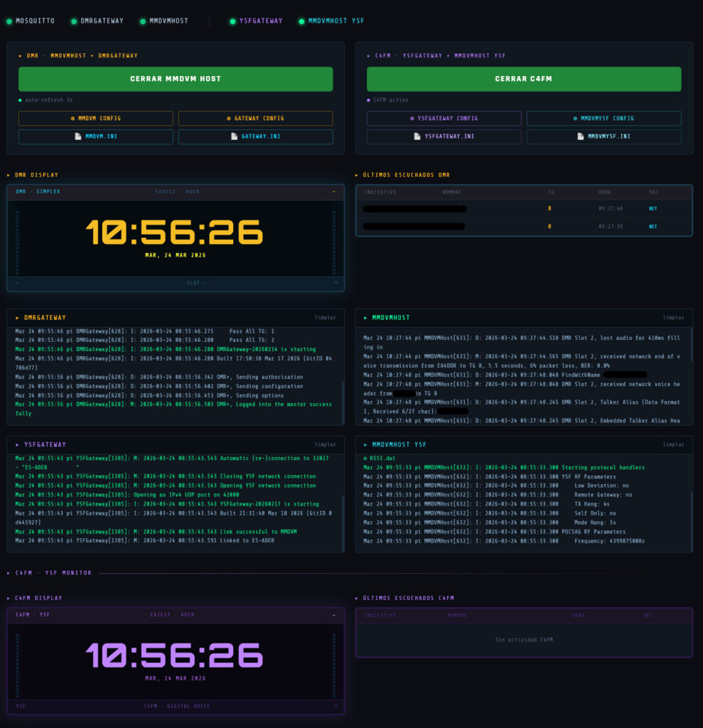Click the gear icon on MMDVMYSF CONFIG
The width and height of the screenshot is (703, 728).
575,118
